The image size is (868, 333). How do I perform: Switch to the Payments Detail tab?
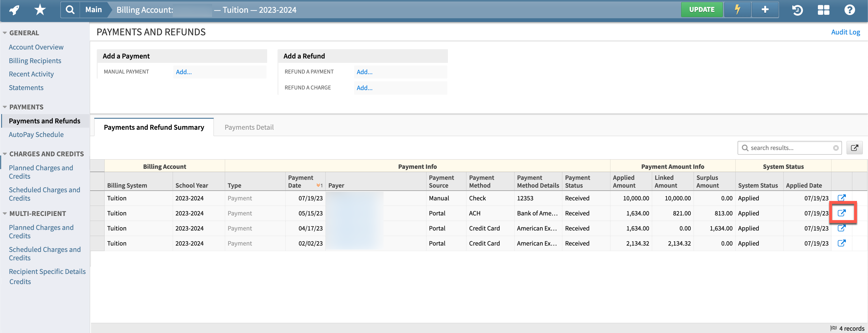249,127
